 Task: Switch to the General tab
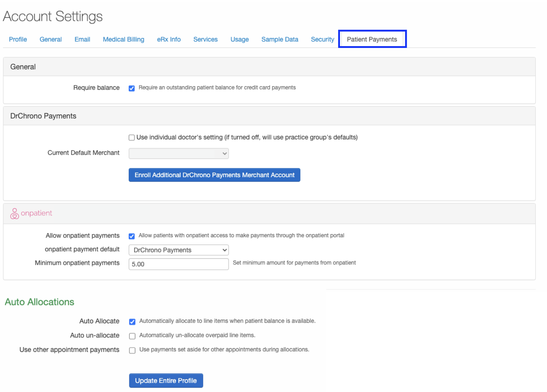pos(51,39)
